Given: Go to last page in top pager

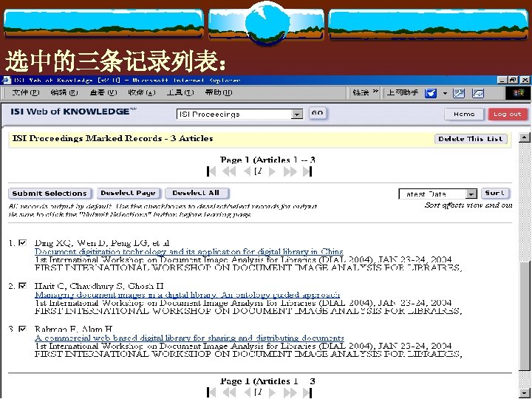Looking at the screenshot, I should pos(307,171).
